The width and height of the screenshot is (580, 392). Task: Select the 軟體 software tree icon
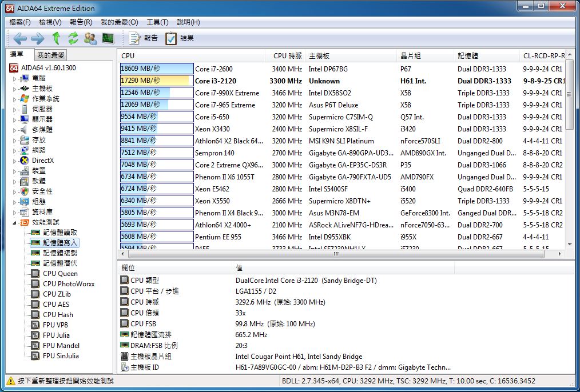[x=25, y=181]
